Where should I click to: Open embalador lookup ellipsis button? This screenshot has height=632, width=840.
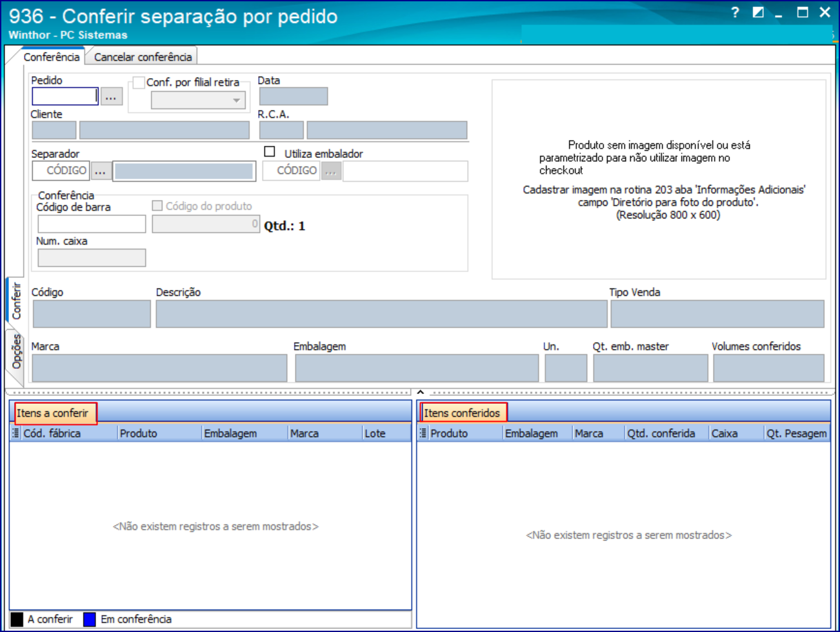(x=331, y=171)
